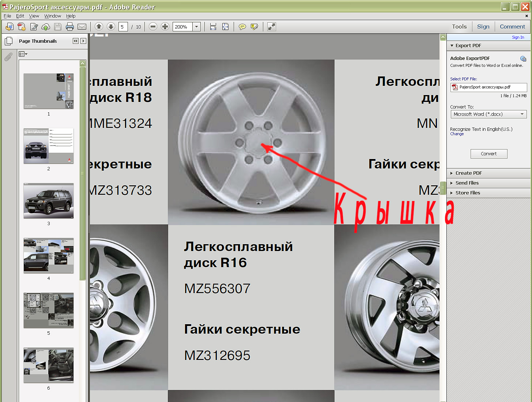Go to previous page with up arrow
The width and height of the screenshot is (532, 402).
coord(99,27)
